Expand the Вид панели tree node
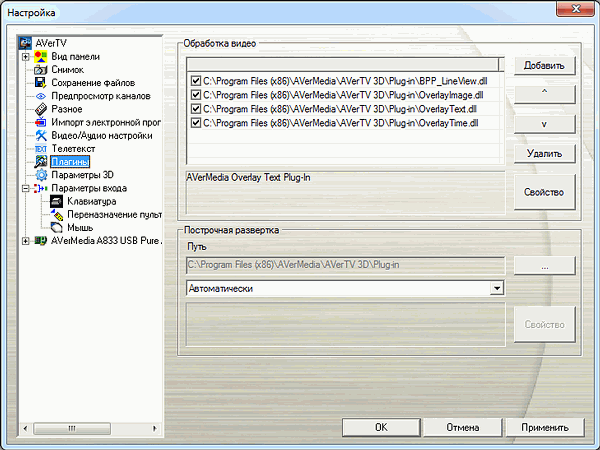600x450 pixels. (x=25, y=57)
